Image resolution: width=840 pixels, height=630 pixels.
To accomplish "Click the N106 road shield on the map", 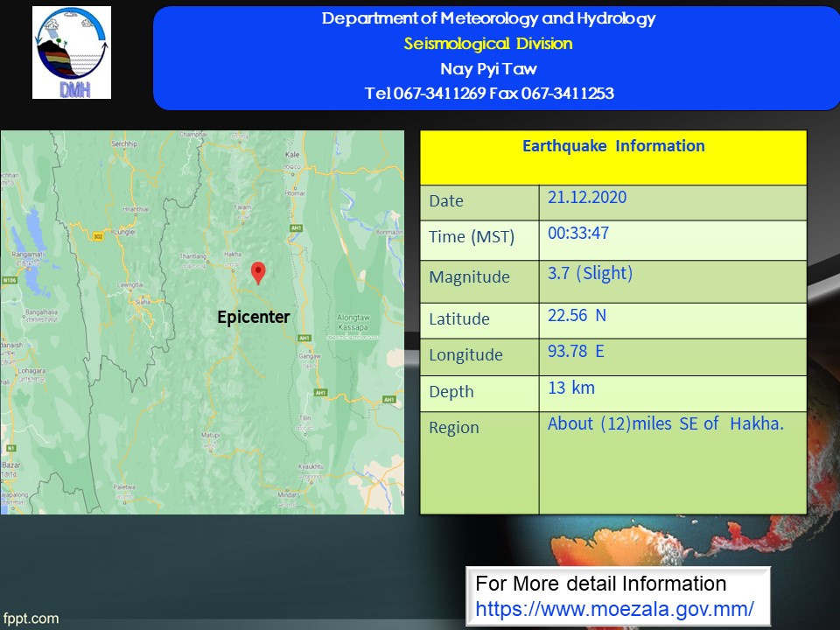I will pyautogui.click(x=10, y=280).
